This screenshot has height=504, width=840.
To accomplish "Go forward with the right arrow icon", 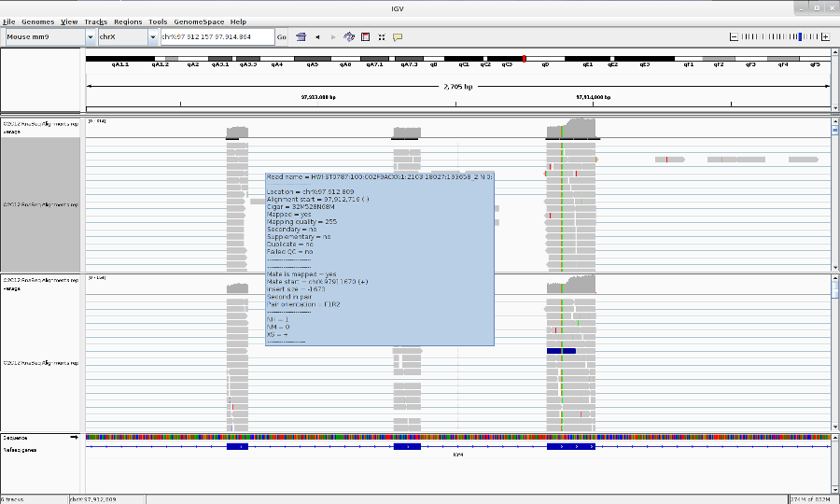I will pos(333,37).
